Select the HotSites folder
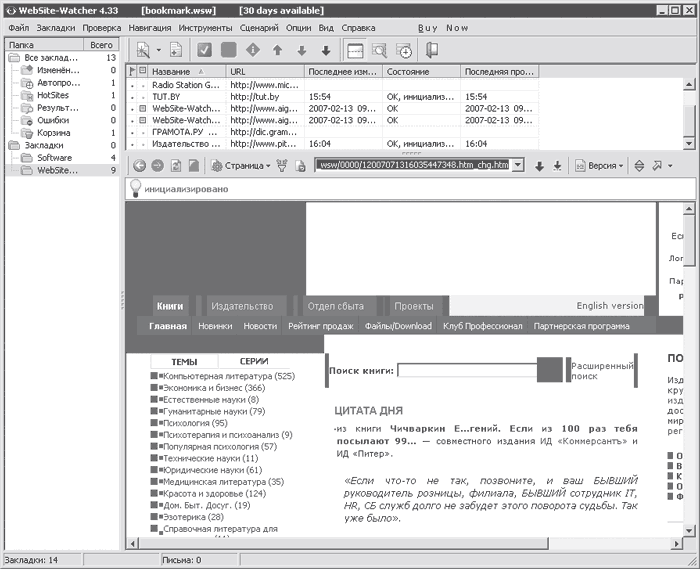The height and width of the screenshot is (569, 700). coord(53,96)
